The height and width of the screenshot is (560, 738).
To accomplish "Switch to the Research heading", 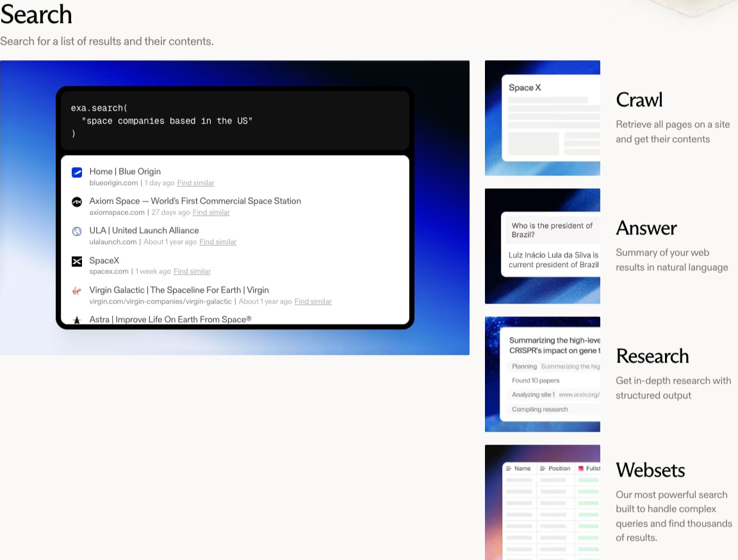I will click(x=652, y=356).
